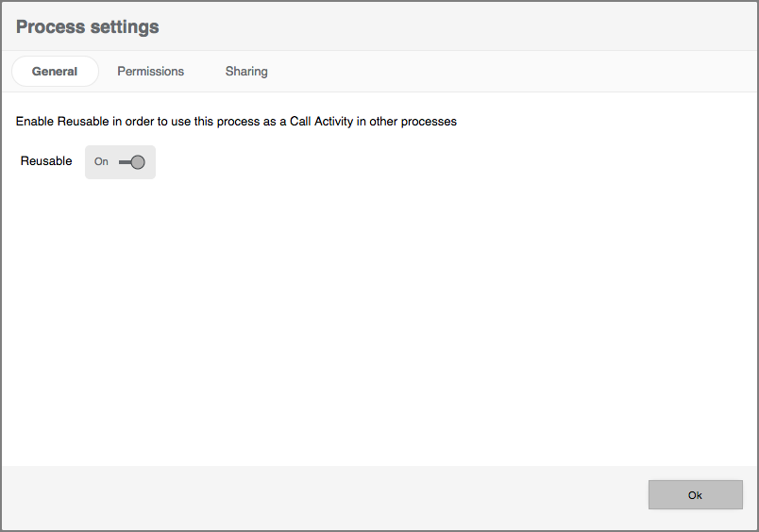759x532 pixels.
Task: View process Permissions settings
Action: [150, 72]
